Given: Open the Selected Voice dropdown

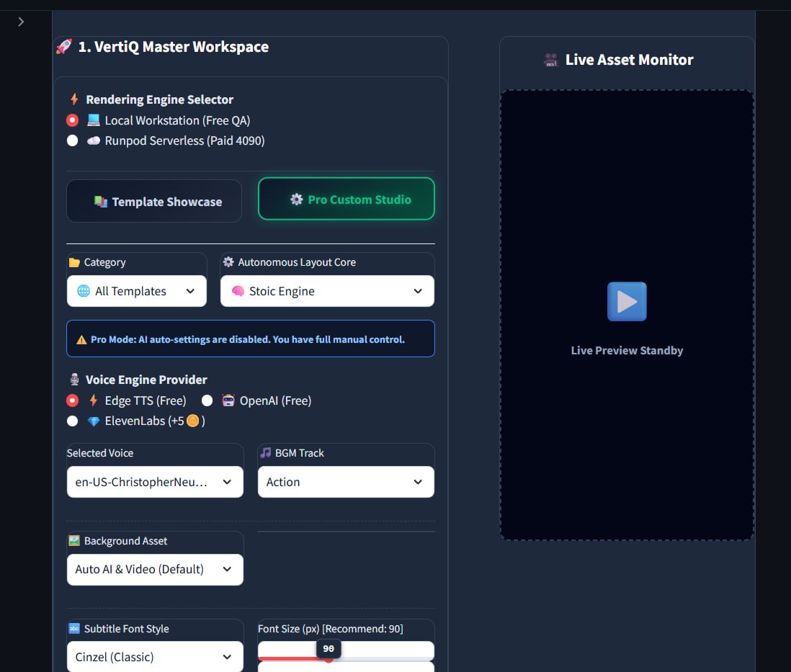Looking at the screenshot, I should click(155, 482).
